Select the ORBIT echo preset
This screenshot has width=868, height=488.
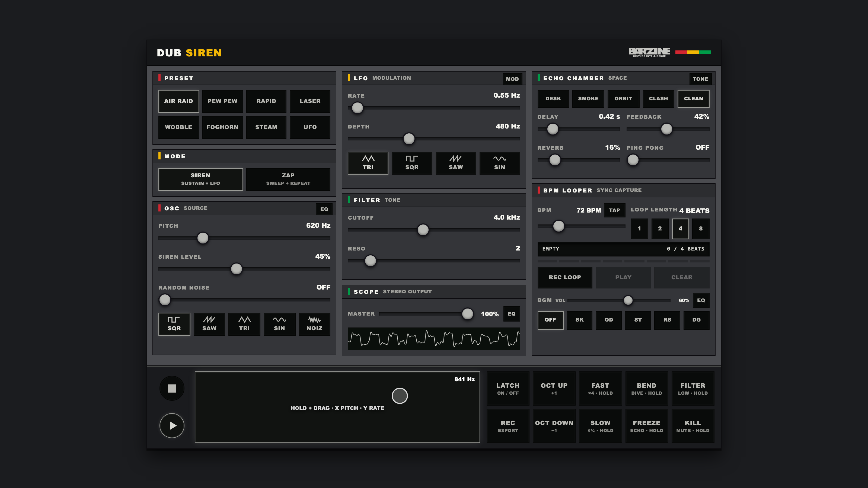click(x=623, y=99)
